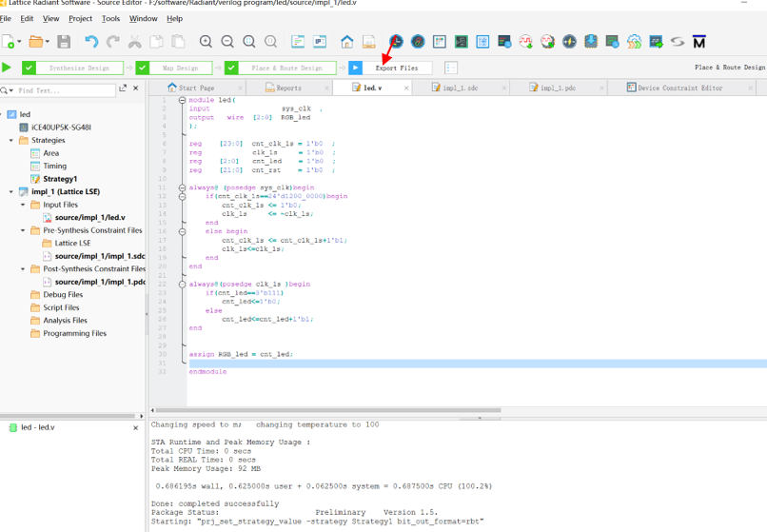The image size is (767, 532).
Task: Launch ModelSim with the M icon
Action: coord(699,42)
